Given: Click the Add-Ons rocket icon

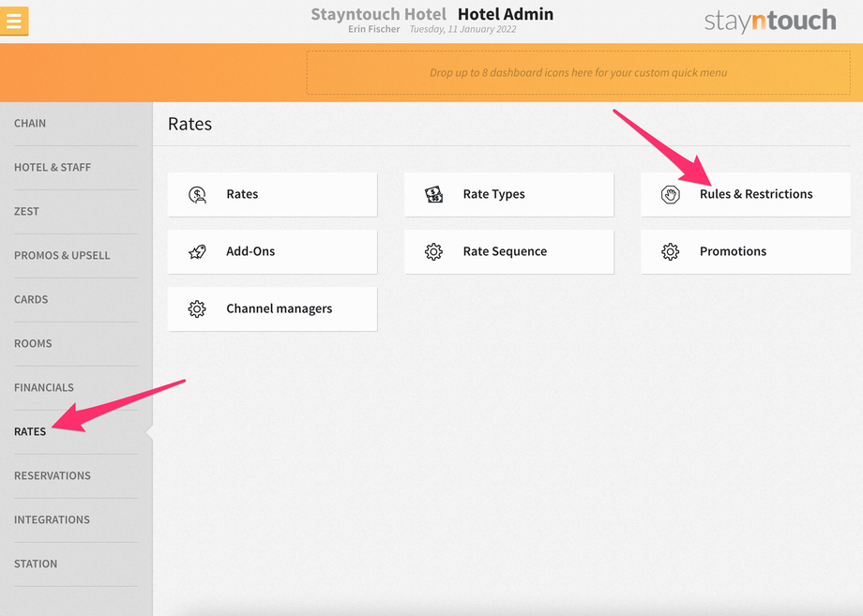Looking at the screenshot, I should point(197,252).
